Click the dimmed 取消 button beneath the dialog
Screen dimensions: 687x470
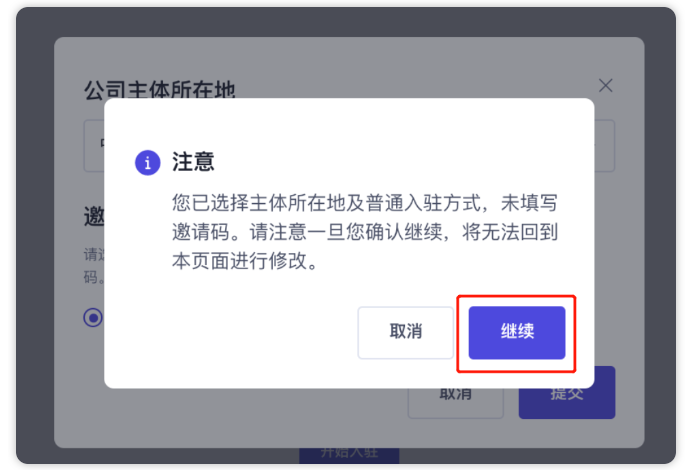click(x=456, y=404)
